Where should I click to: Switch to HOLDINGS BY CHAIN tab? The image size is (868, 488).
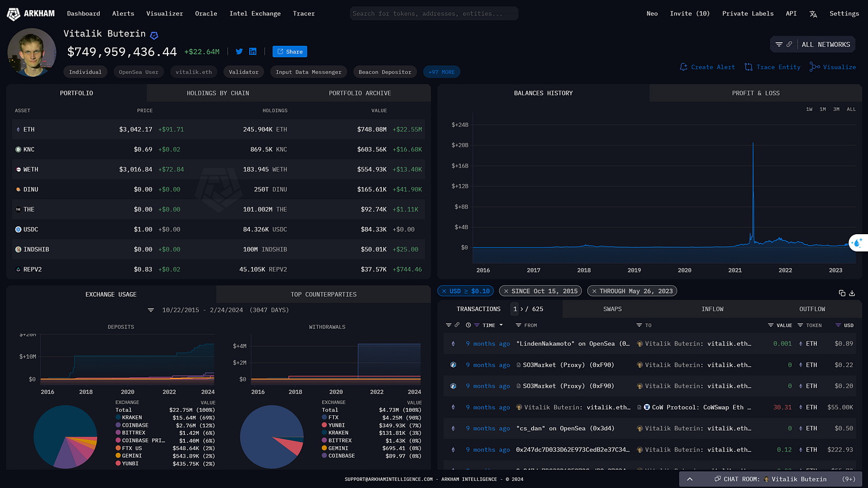(218, 93)
